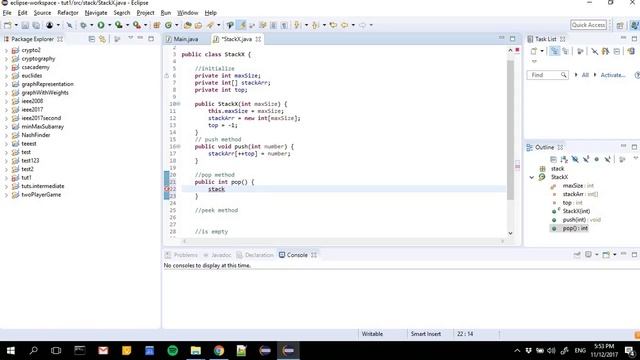Click the Sort alphabetically icon in Outline
Screen dimensions: 640x360
point(564,159)
